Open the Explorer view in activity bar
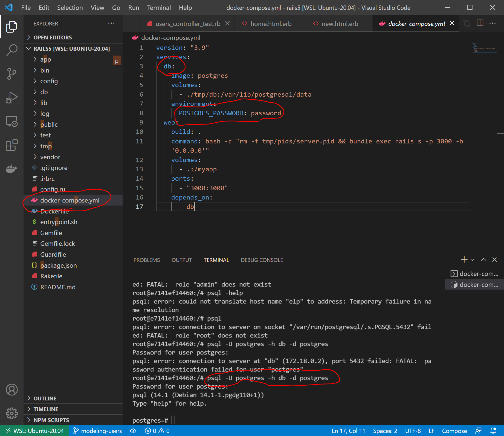The width and height of the screenshot is (504, 436). point(11,27)
